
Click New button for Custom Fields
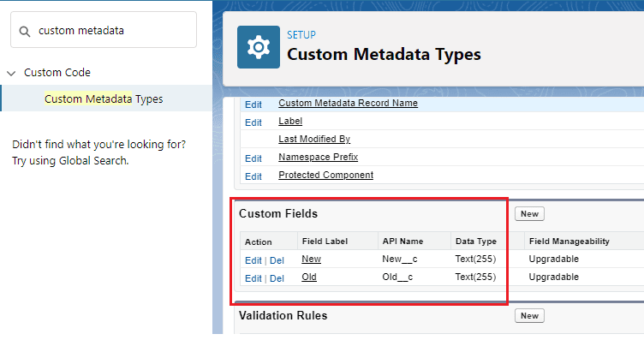[x=529, y=214]
